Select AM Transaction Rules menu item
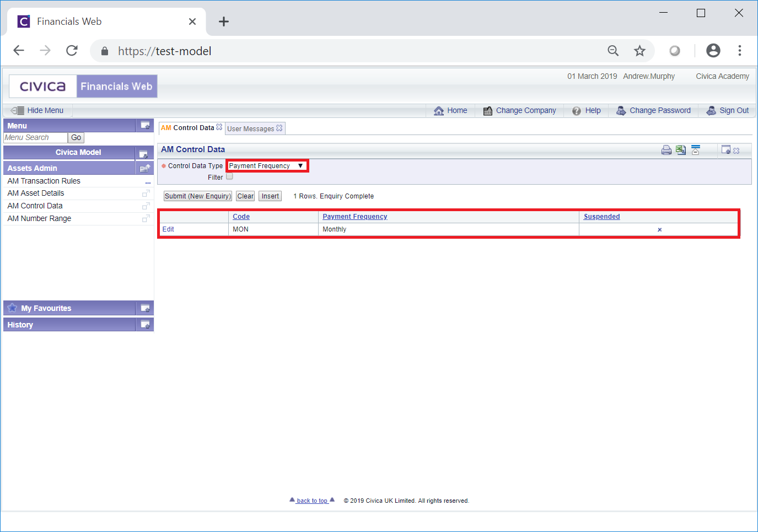 [x=44, y=181]
